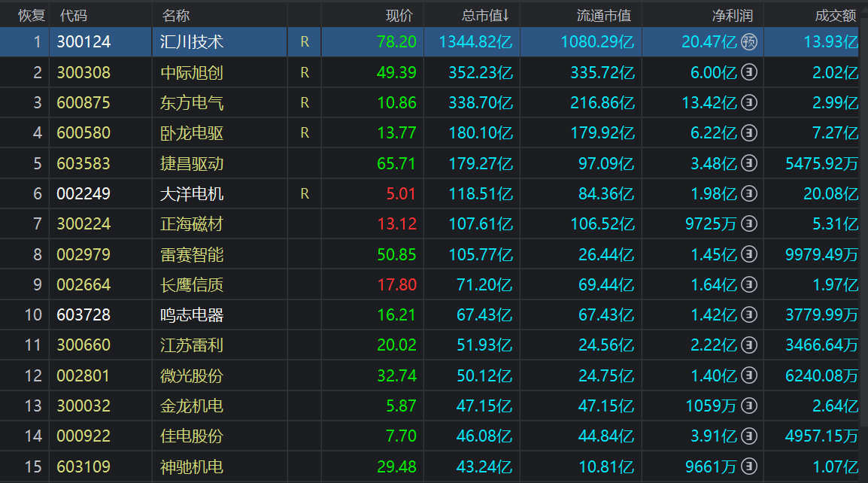The width and height of the screenshot is (868, 483).
Task: Open the 卧龙电驱 stock name
Action: [x=192, y=133]
